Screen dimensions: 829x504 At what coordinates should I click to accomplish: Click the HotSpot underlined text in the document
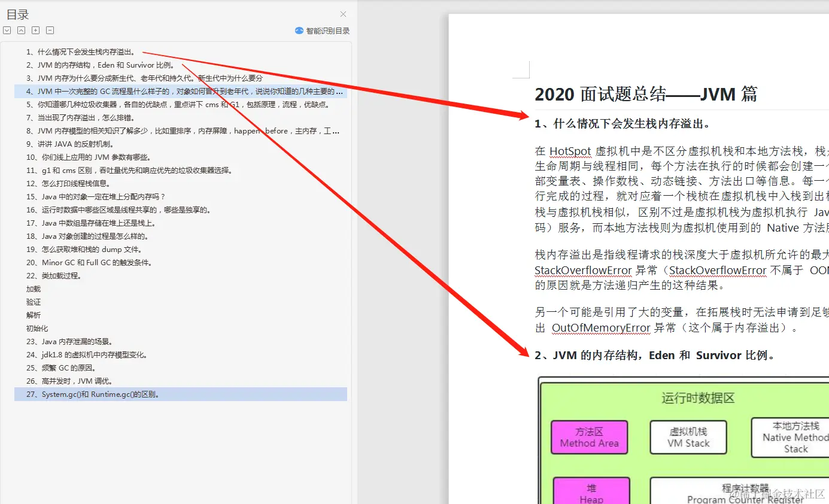tap(570, 151)
